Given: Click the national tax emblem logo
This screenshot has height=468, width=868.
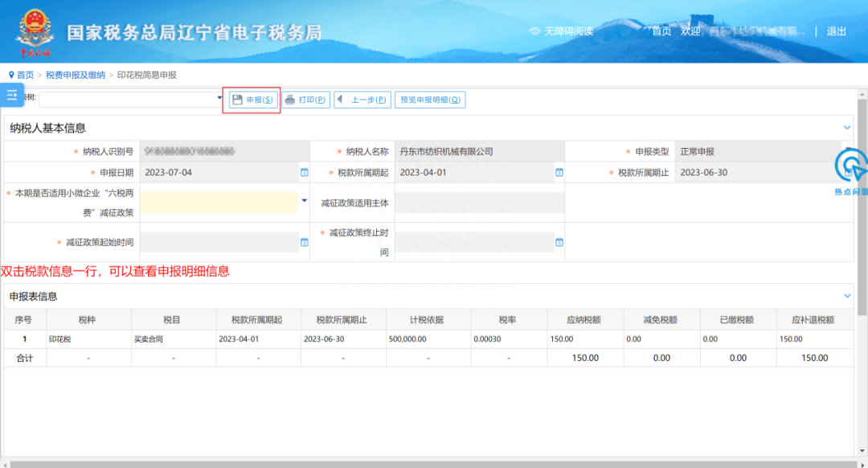Looking at the screenshot, I should coord(35,32).
